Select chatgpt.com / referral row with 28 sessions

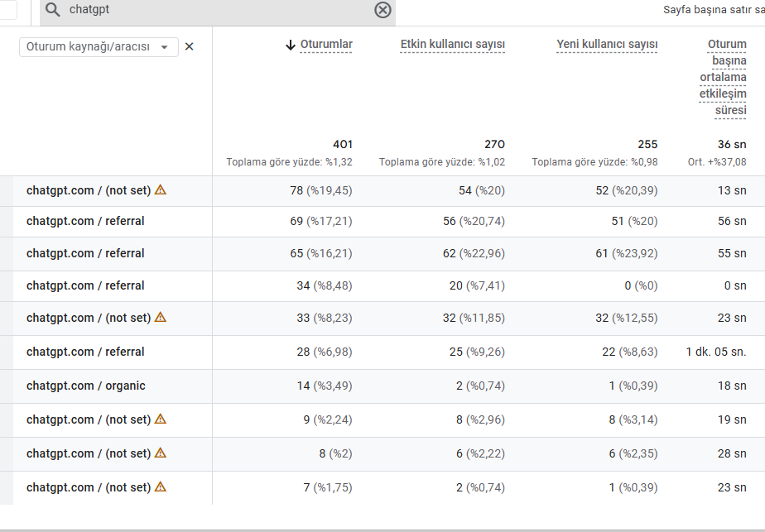point(85,352)
